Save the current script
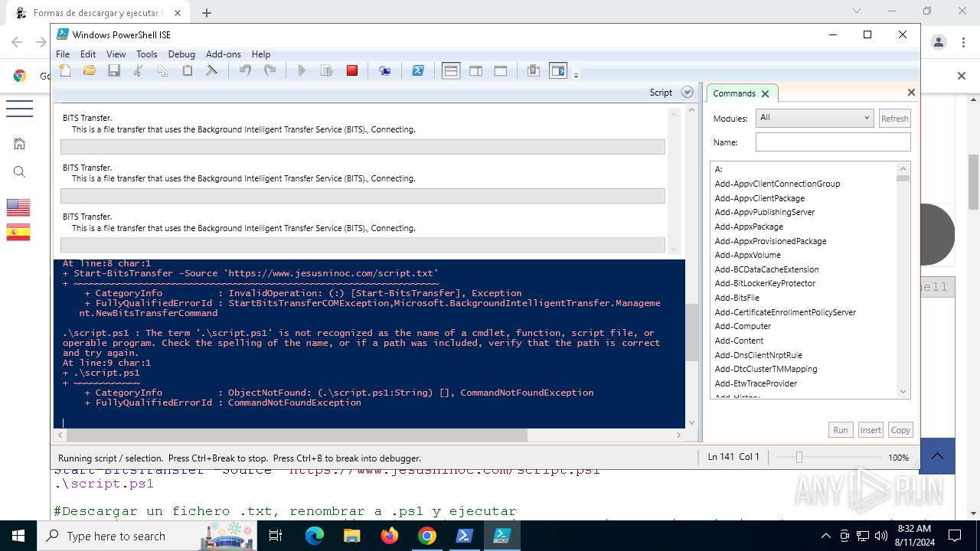The width and height of the screenshot is (980, 551). tap(114, 71)
